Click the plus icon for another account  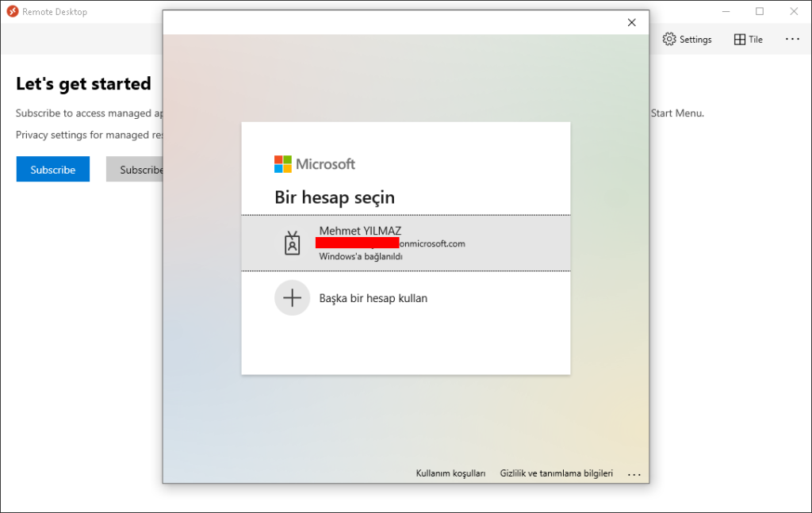(x=292, y=297)
